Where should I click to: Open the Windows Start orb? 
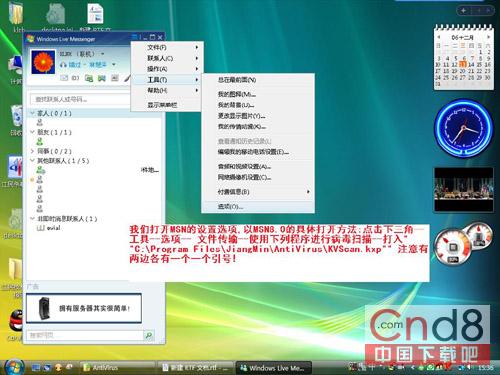13,367
